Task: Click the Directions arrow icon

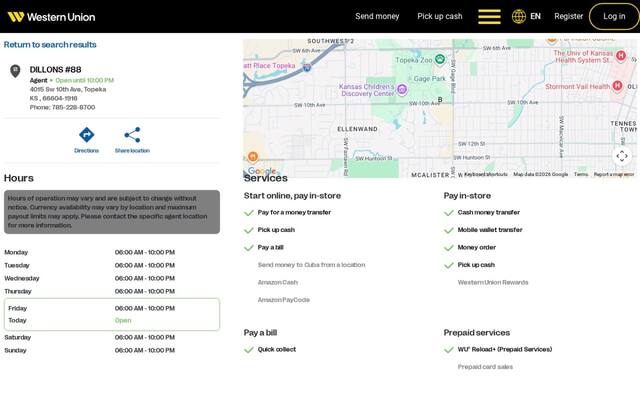Action: (x=87, y=135)
